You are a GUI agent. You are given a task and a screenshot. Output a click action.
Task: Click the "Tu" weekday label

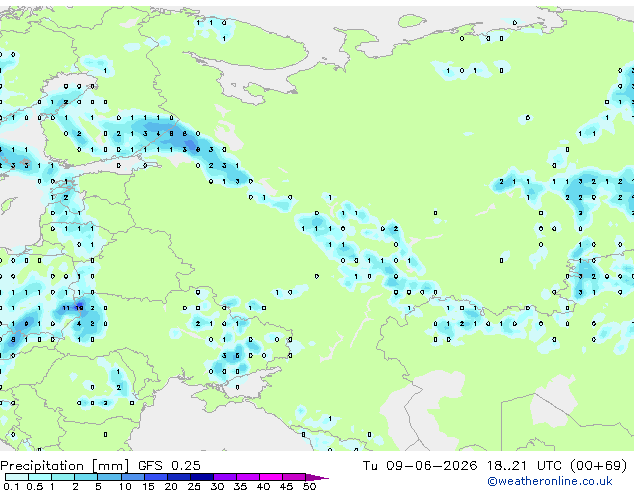tap(370, 466)
